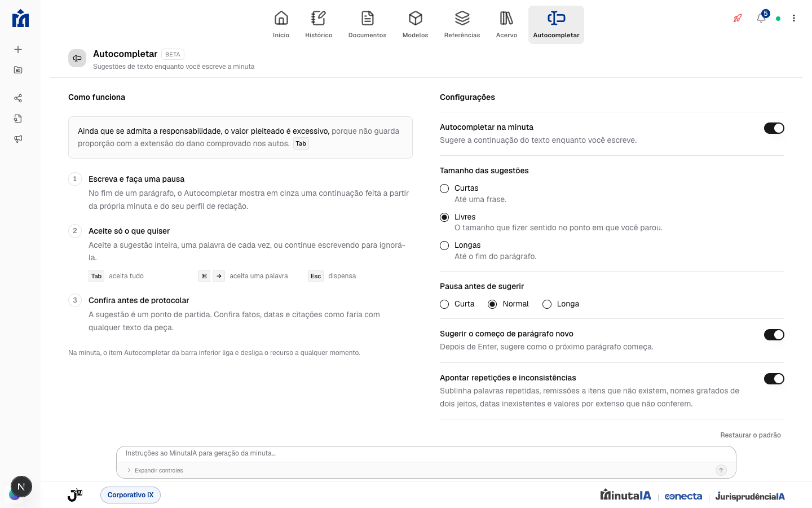Open the document search icon in the sidebar

(18, 119)
